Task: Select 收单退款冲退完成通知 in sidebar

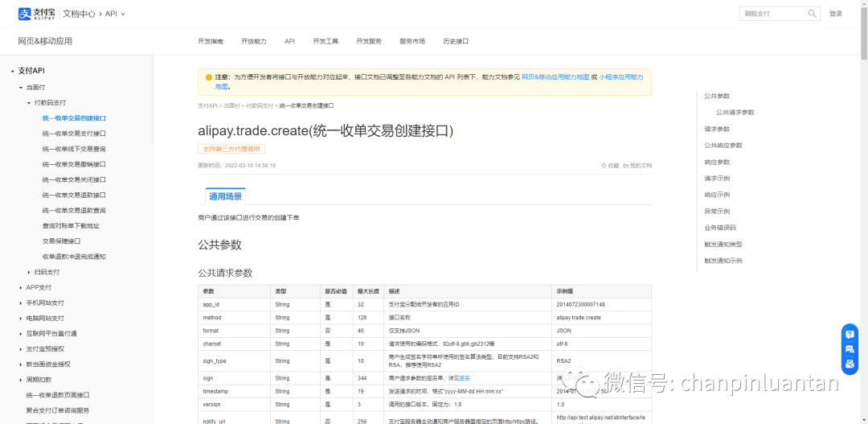Action: [x=74, y=257]
